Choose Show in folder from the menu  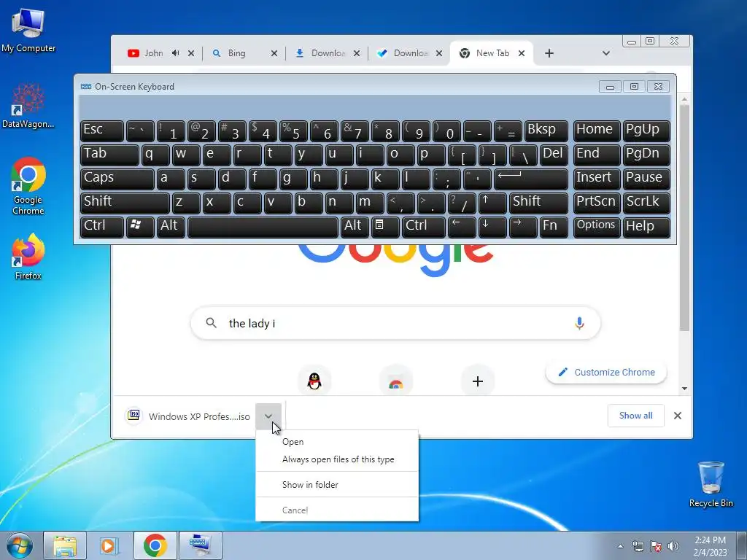[337, 484]
